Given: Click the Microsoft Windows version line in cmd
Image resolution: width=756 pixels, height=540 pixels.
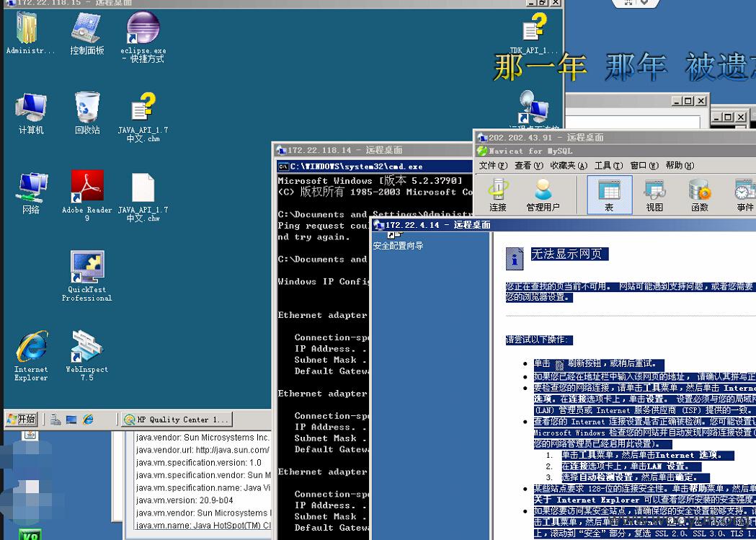Looking at the screenshot, I should click(x=370, y=181).
